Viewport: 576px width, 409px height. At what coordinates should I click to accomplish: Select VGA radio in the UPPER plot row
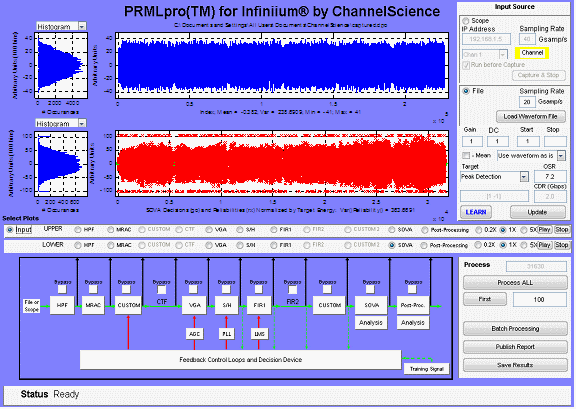coord(209,230)
